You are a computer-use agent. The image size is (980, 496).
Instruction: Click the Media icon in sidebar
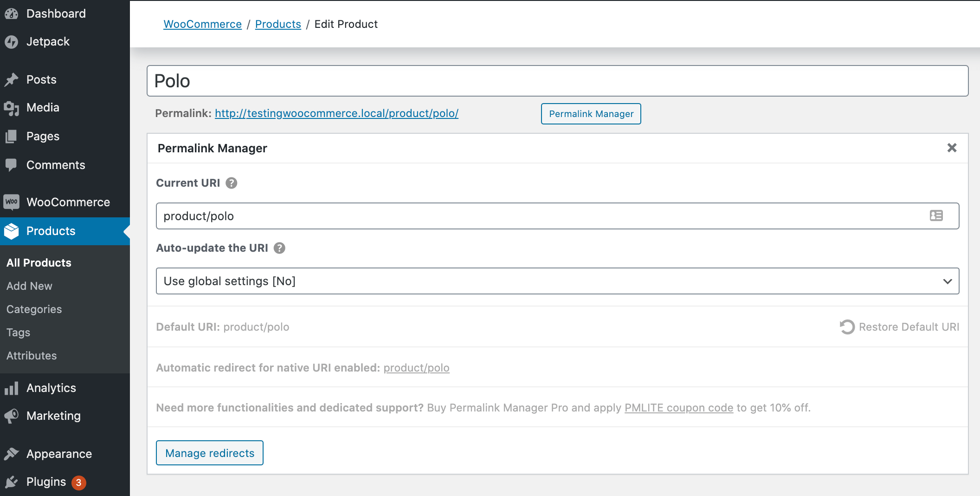(x=12, y=108)
